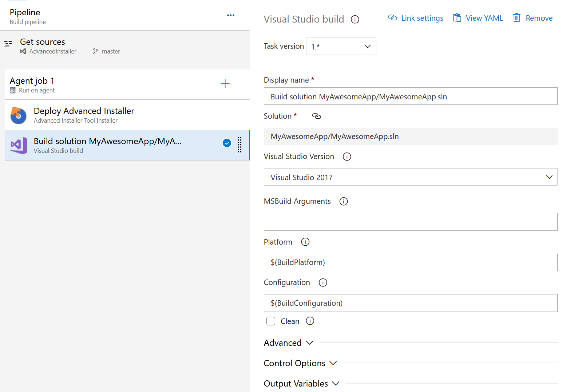Image resolution: width=566 pixels, height=392 pixels.
Task: Click the $(BuildConfiguration) input field
Action: (x=411, y=303)
